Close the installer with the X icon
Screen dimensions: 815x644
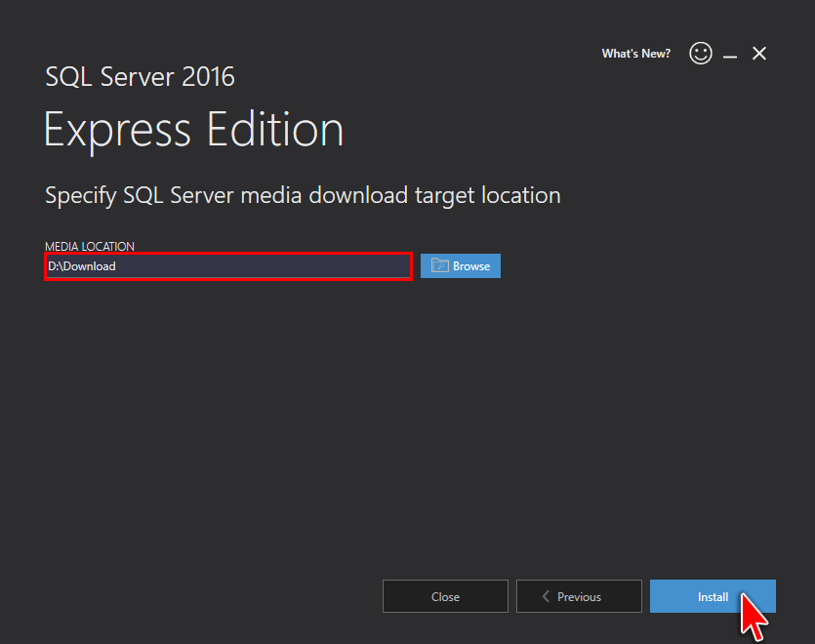click(758, 53)
